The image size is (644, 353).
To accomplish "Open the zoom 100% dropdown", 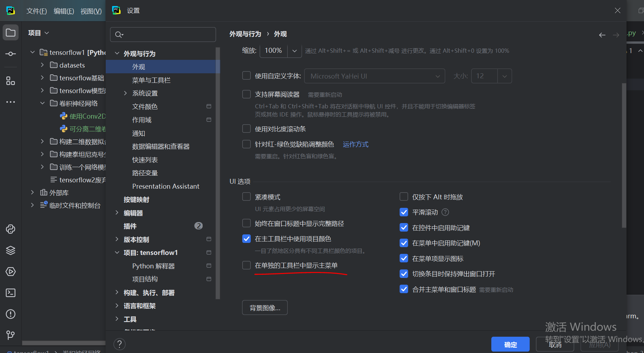I will pyautogui.click(x=295, y=51).
